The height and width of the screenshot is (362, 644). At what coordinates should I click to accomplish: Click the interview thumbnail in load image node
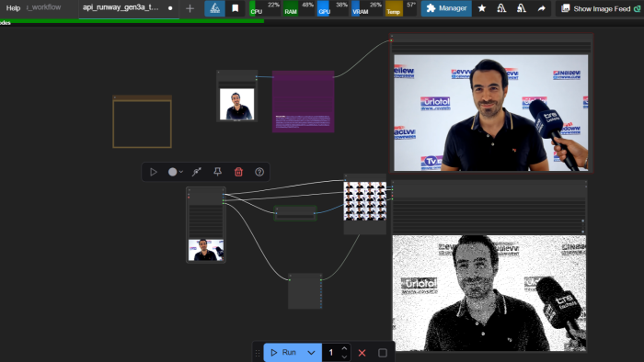tap(206, 250)
